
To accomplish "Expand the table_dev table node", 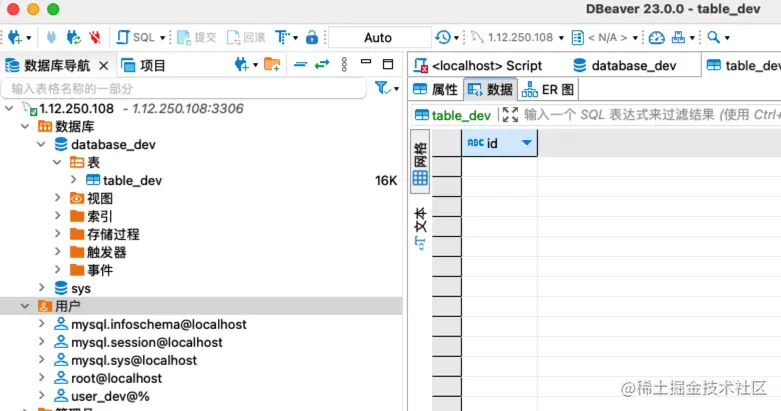I will 73,180.
